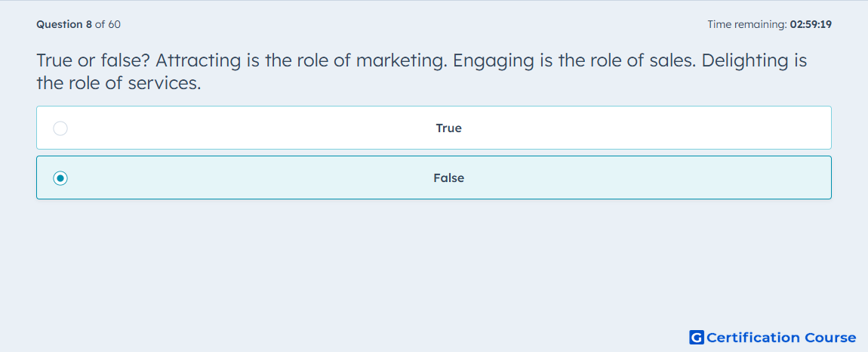Click "the role of services." question line

[119, 83]
